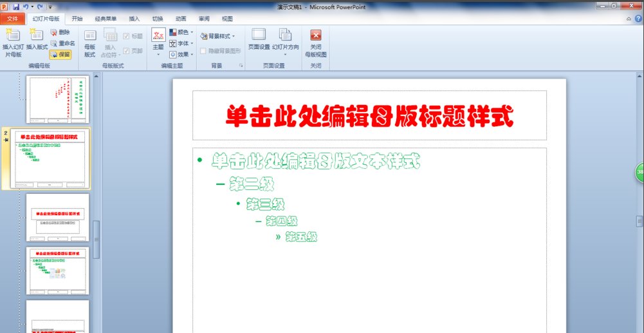Click main editing area scroll up arrow
Viewport: 644px width, 333px height.
[x=639, y=75]
